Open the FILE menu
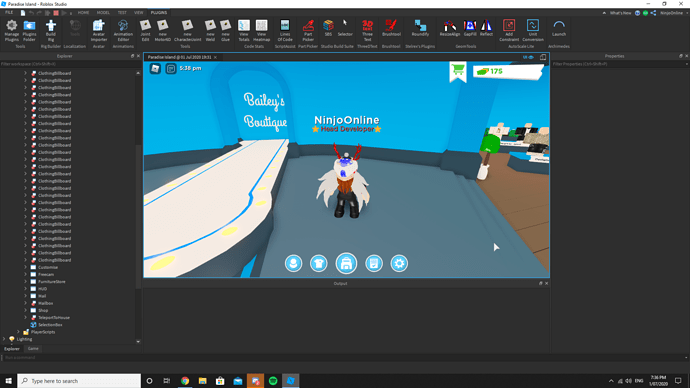690x388 pixels. coord(9,13)
